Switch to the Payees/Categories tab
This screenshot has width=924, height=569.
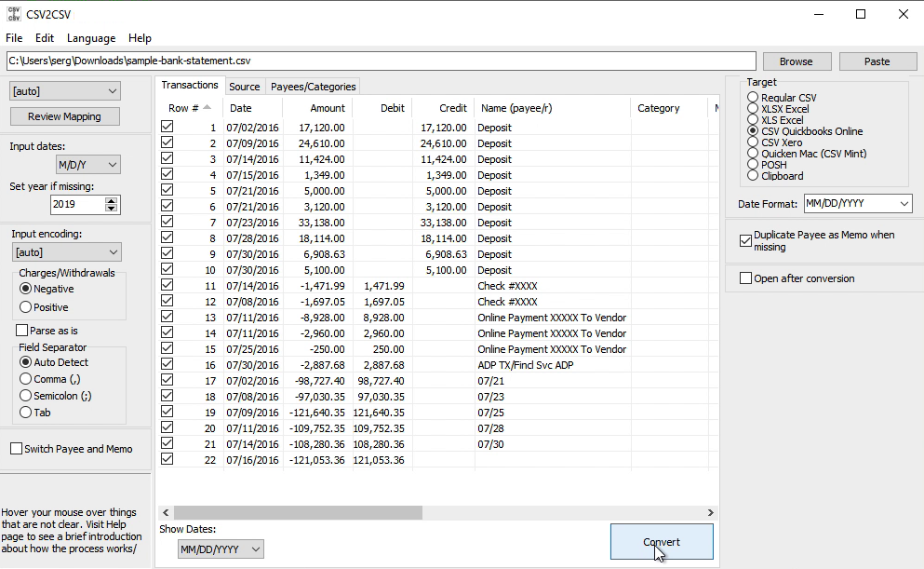313,87
